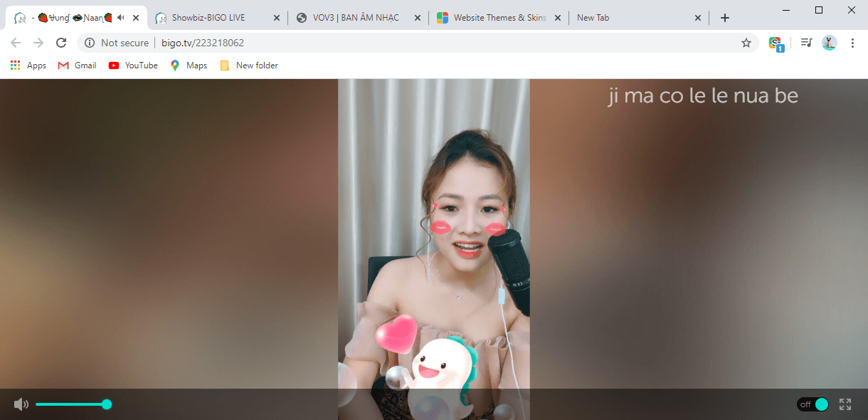Mute tab via speaker icon on first tab
The height and width of the screenshot is (420, 868).
click(x=120, y=18)
